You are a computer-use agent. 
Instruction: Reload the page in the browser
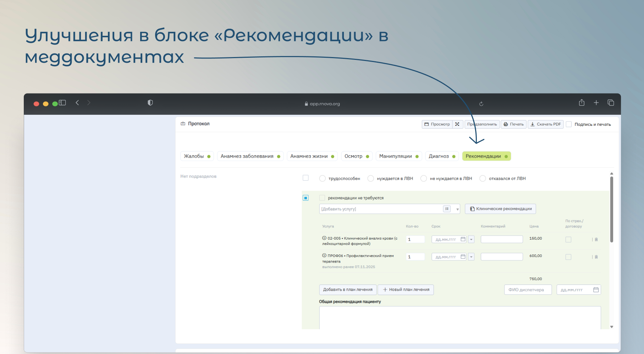tap(481, 104)
